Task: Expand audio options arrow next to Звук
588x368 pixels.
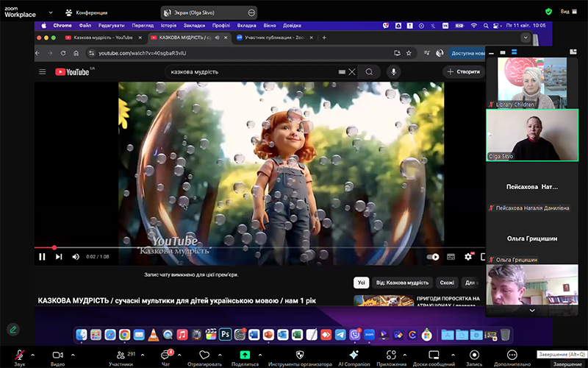Action: click(32, 355)
